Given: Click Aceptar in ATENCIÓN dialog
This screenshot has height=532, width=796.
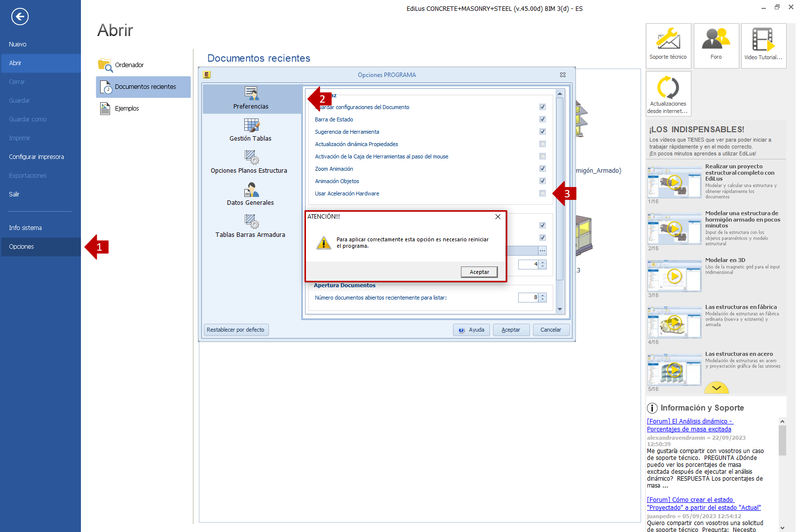Looking at the screenshot, I should pos(479,272).
